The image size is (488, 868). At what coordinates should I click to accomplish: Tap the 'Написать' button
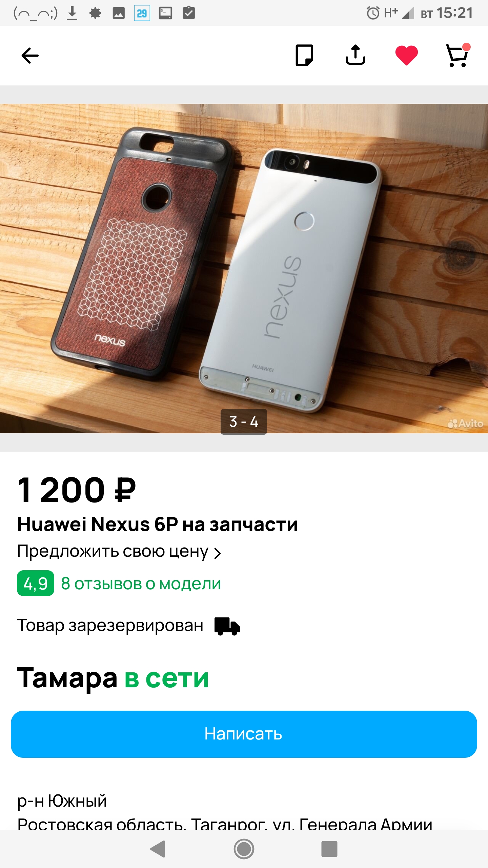coord(244,734)
